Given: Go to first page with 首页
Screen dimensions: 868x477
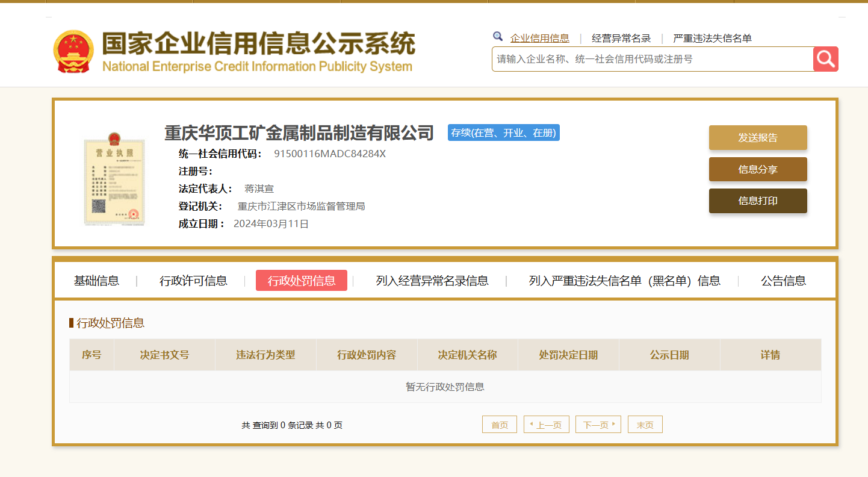Looking at the screenshot, I should point(500,425).
